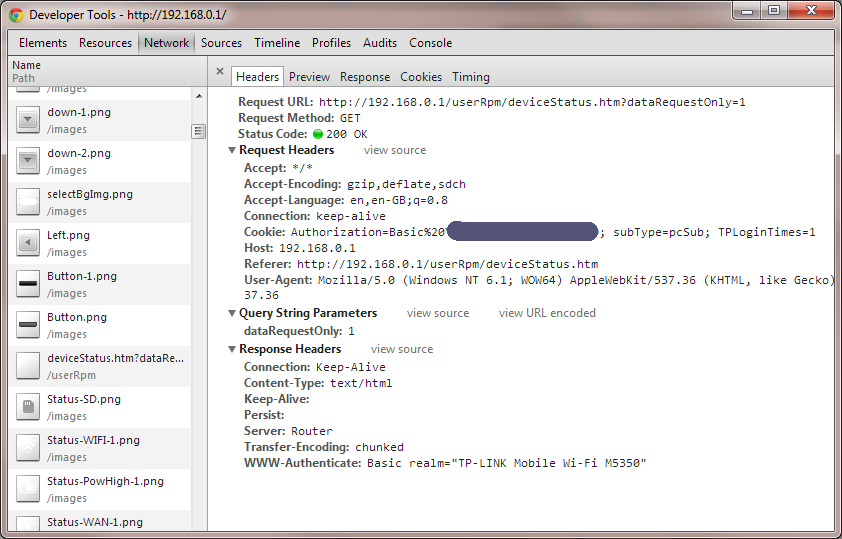The image size is (842, 539).
Task: Click the request list scroll-up arrow
Action: tap(199, 96)
